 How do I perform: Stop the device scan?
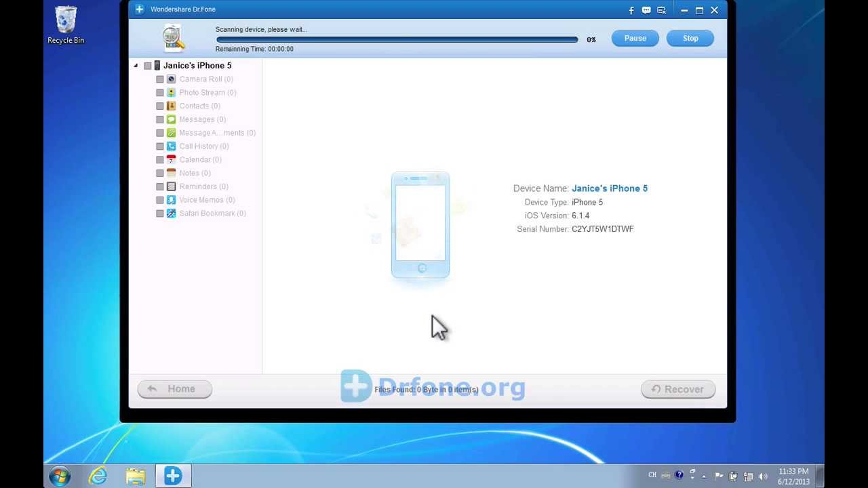click(x=690, y=39)
